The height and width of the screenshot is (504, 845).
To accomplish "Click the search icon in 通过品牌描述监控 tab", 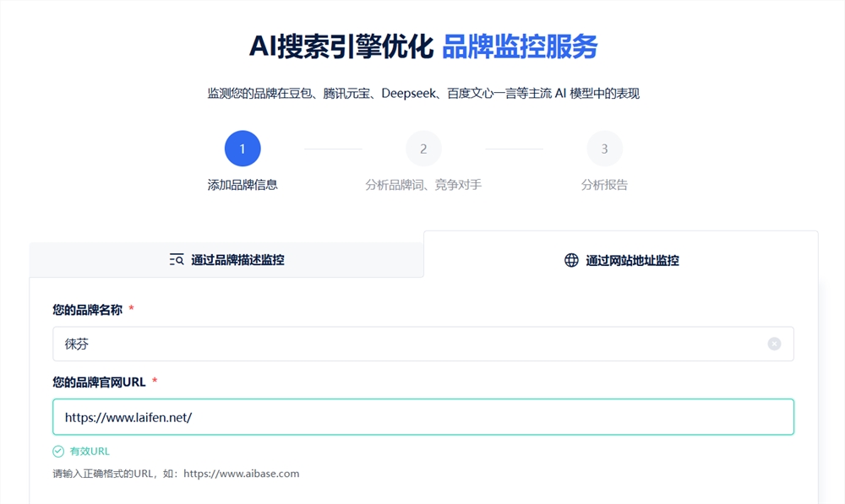I will 175,260.
